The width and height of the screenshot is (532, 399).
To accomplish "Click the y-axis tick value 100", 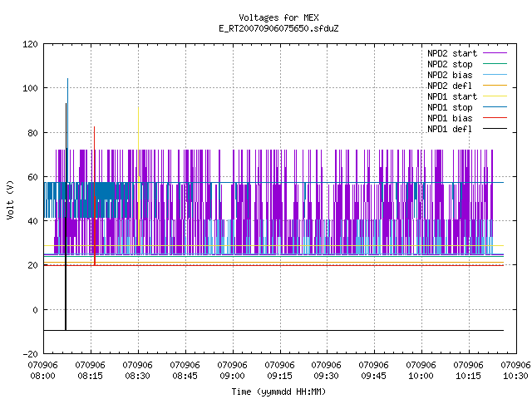I will point(30,88).
